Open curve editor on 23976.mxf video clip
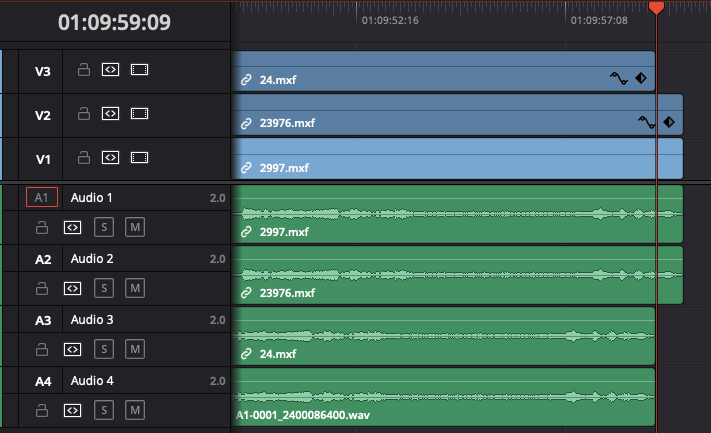The height and width of the screenshot is (433, 711). click(647, 122)
